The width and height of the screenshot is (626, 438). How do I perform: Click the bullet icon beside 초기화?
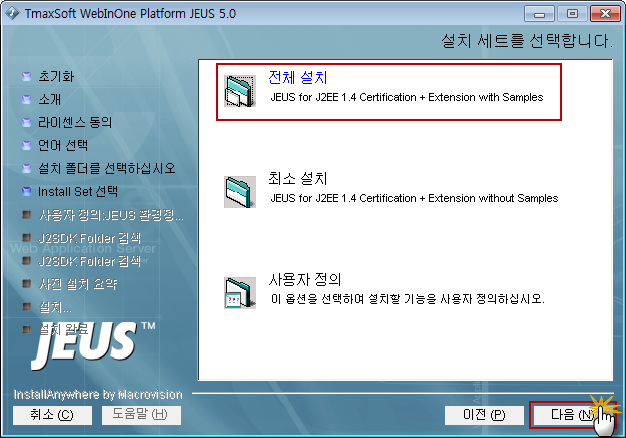tap(26, 76)
